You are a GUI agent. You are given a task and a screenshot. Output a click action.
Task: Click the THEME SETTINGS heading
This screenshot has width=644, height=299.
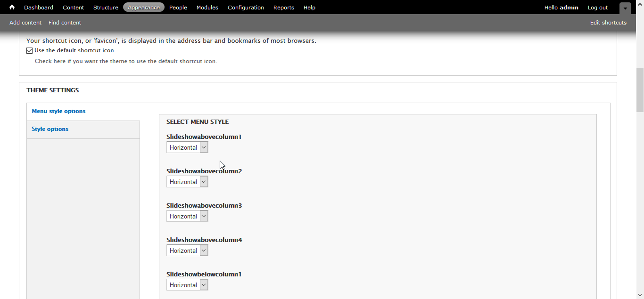pos(53,90)
